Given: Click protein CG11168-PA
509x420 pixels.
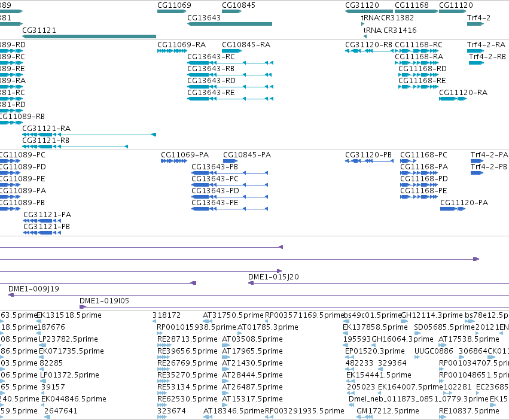Looking at the screenshot, I should coord(419,173).
